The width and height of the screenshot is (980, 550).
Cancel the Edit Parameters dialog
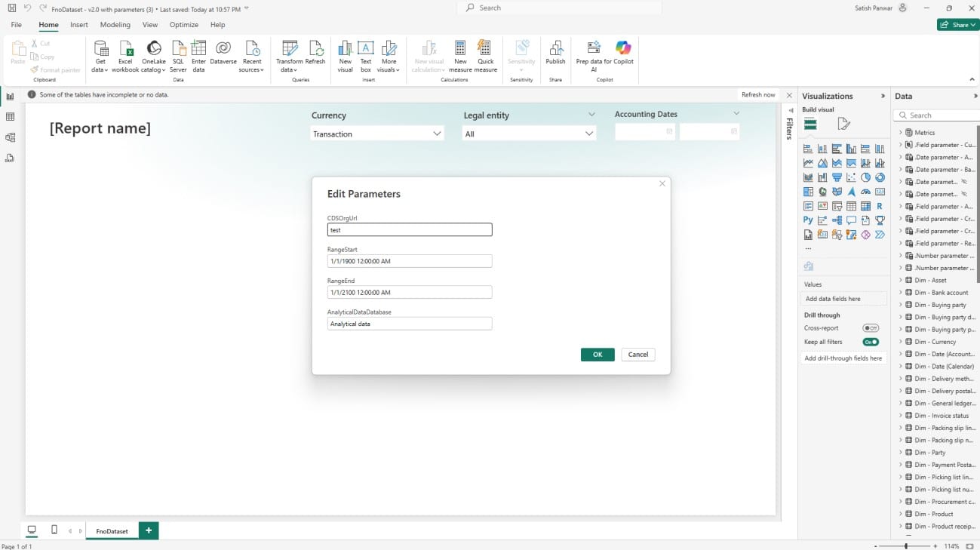tap(637, 355)
